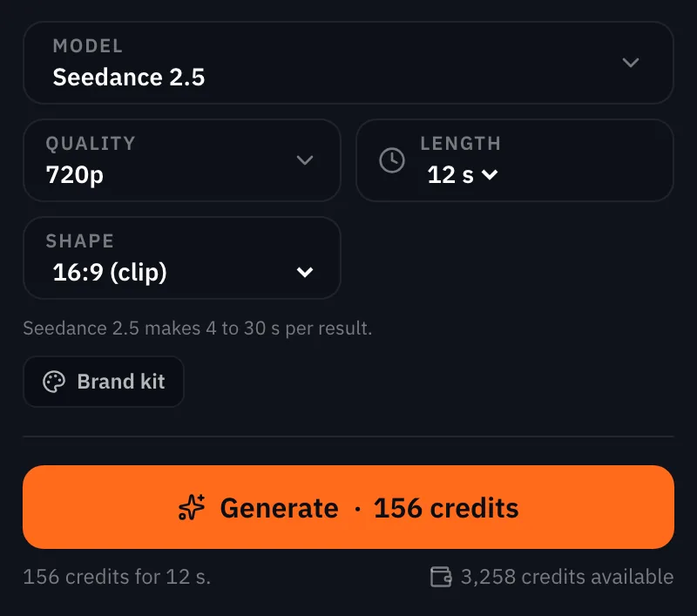Screen dimensions: 697x616
Task: Click the QUALITY label
Action: (91, 144)
